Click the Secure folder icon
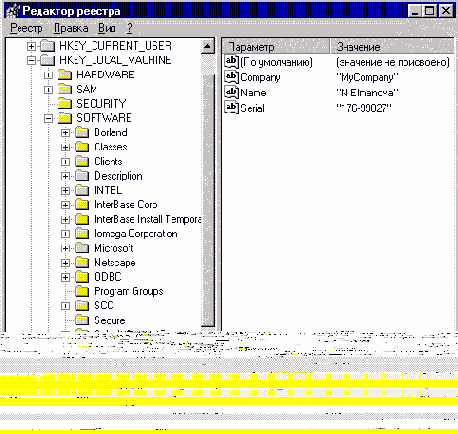Image resolution: width=458 pixels, height=434 pixels. [82, 320]
